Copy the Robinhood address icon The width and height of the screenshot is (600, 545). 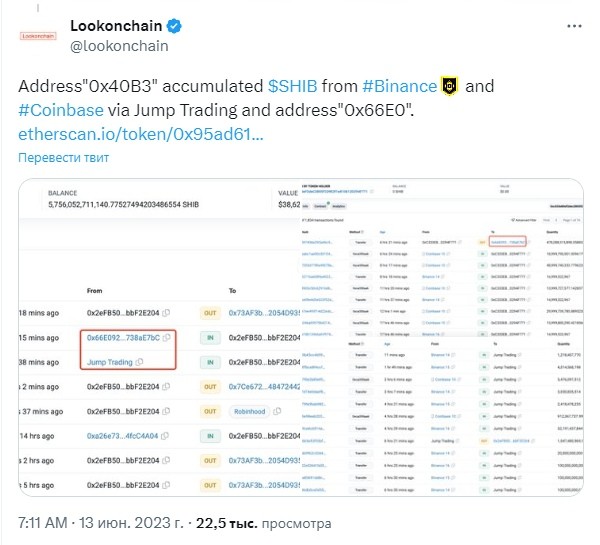277,411
